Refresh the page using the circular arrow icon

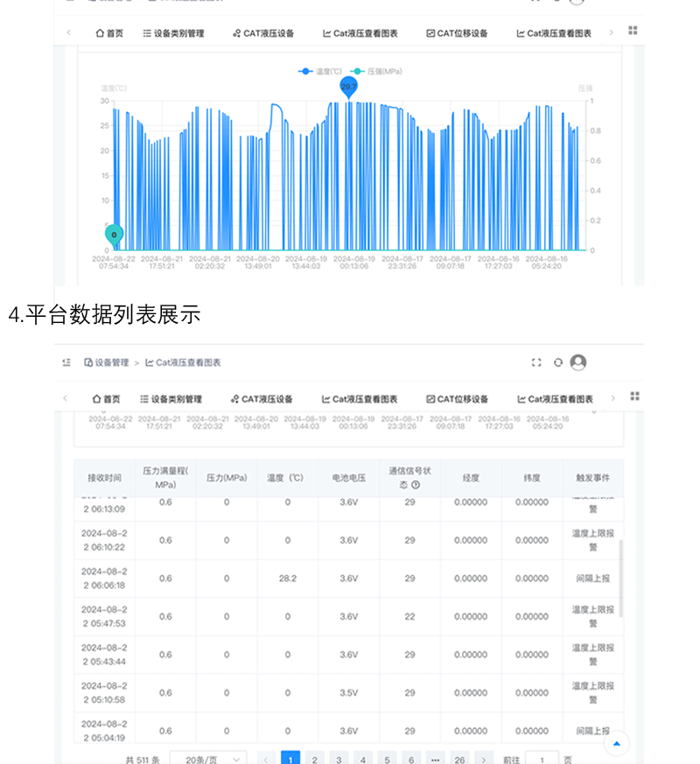pos(557,362)
